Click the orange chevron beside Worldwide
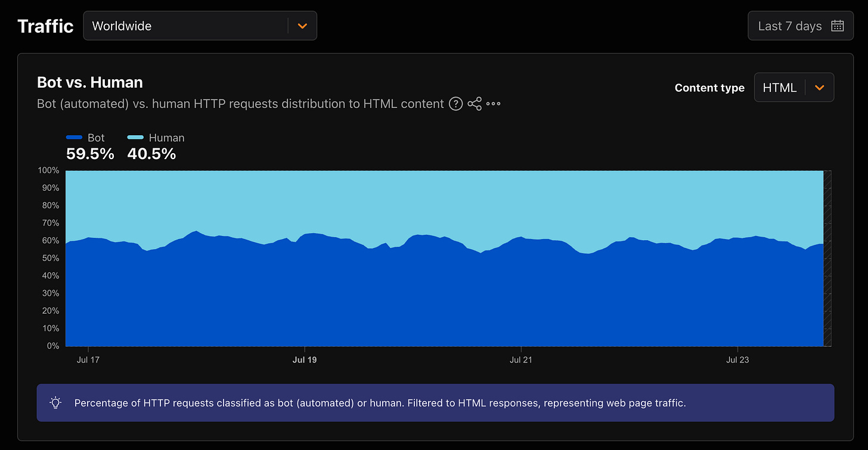 point(302,26)
